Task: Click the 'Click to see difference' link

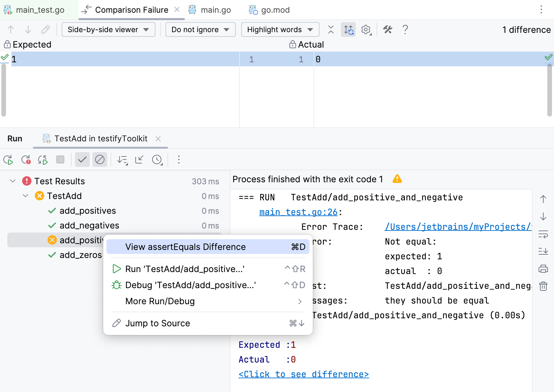Action: (303, 374)
